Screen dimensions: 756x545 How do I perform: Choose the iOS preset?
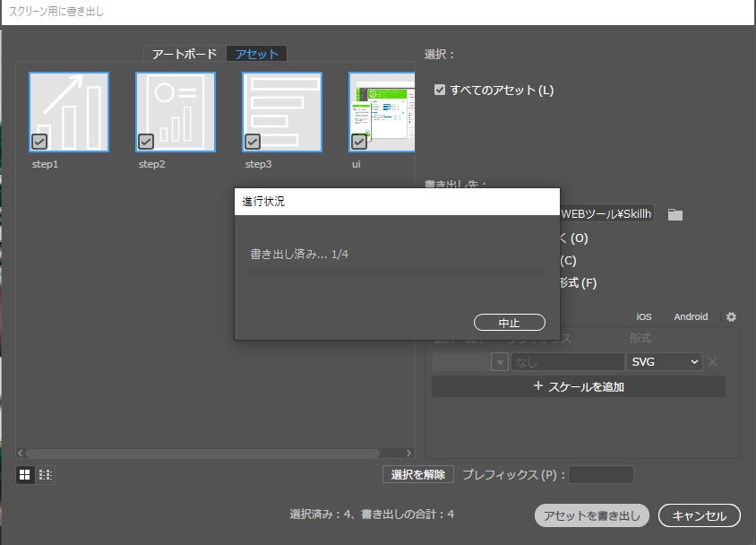point(644,317)
